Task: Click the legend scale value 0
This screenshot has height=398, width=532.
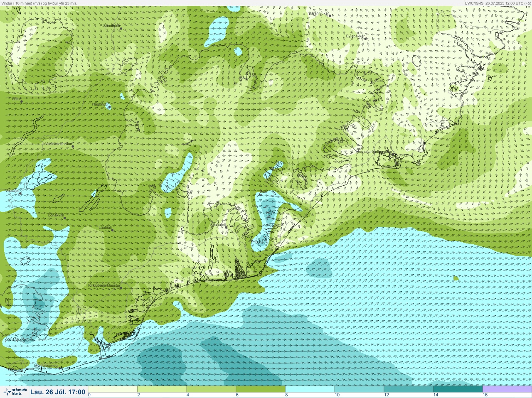Action: [x=89, y=395]
